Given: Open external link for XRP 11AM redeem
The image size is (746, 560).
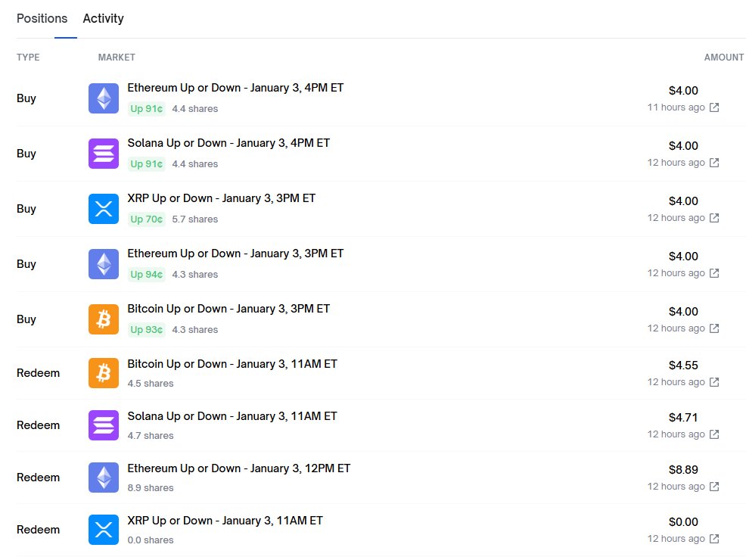Looking at the screenshot, I should [x=714, y=539].
